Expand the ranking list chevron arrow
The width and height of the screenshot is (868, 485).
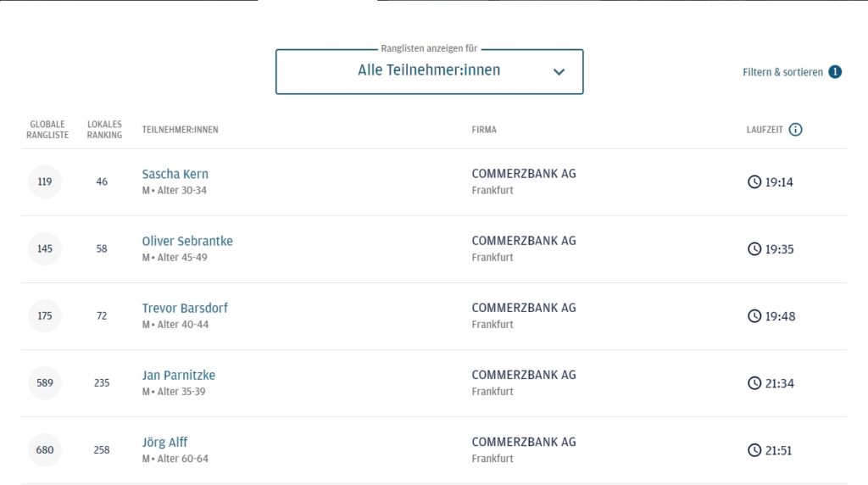[559, 71]
